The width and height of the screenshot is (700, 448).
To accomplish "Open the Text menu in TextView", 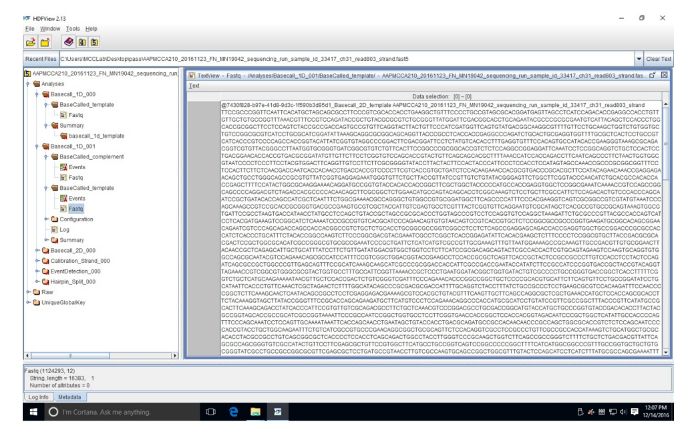I will [x=194, y=86].
